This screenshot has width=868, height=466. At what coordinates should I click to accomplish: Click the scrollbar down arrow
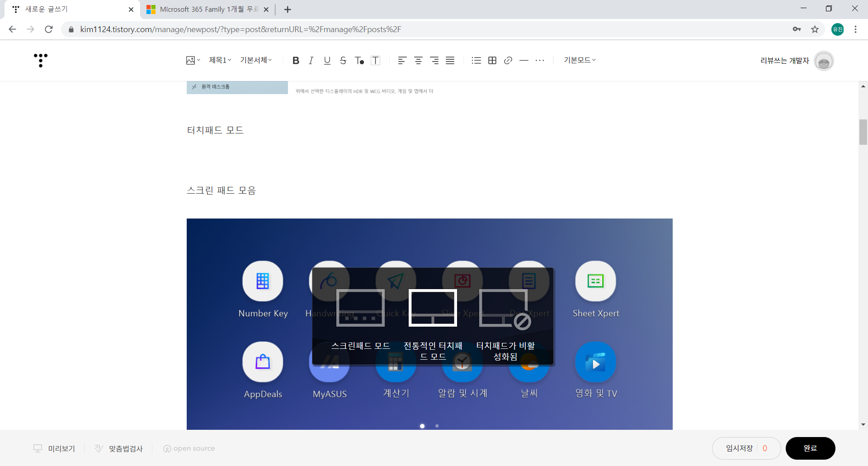click(x=863, y=424)
